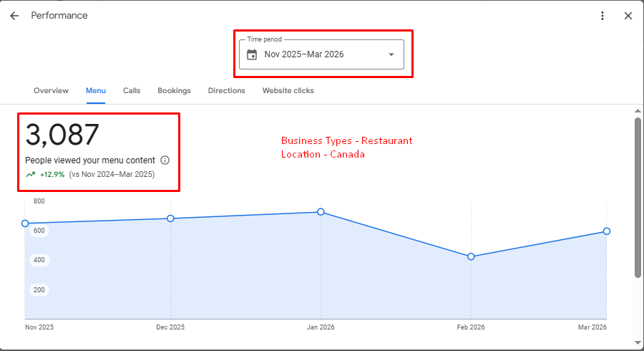Viewport: 644px width, 351px height.
Task: Expand the Time period dropdown arrow
Action: click(x=391, y=54)
